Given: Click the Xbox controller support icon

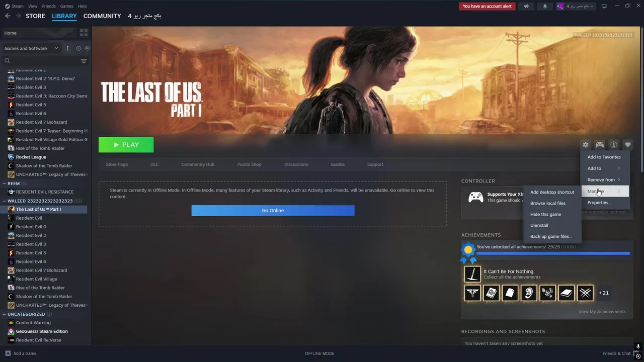Looking at the screenshot, I should (x=476, y=197).
